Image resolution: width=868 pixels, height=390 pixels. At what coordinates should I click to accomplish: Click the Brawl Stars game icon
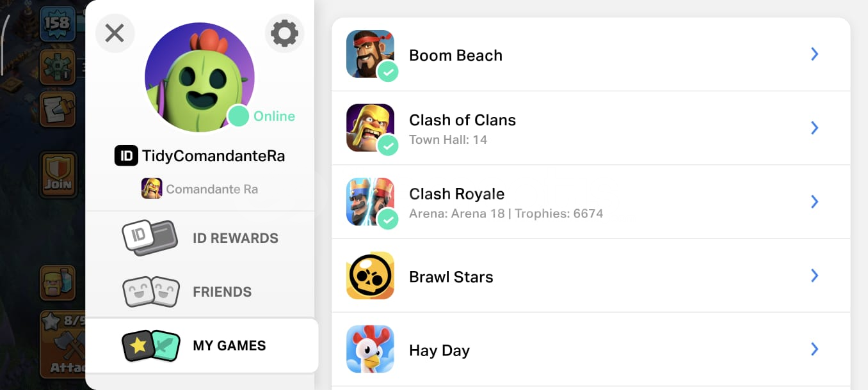click(x=370, y=276)
